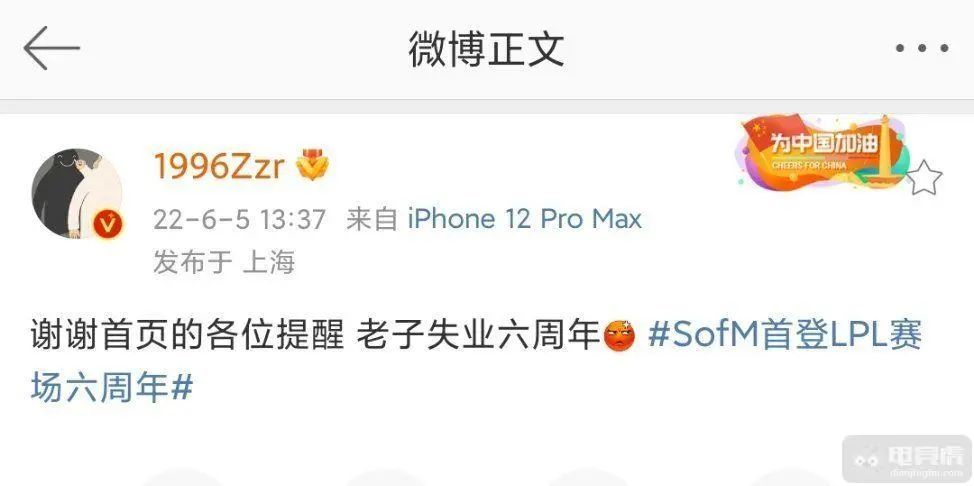
Task: Open the three-dot more options menu
Action: point(922,48)
